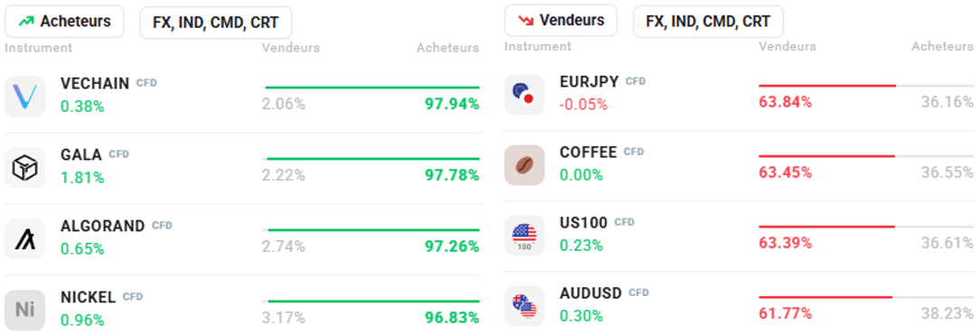Open the COFFEE bean icon

tap(525, 165)
